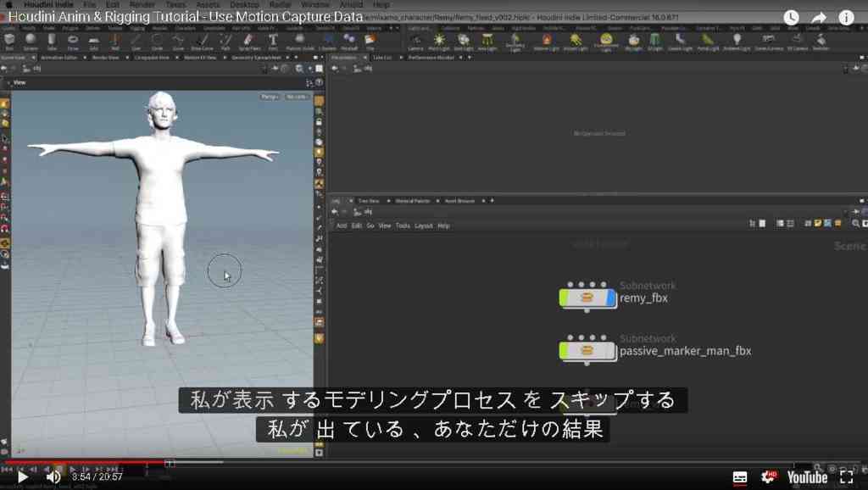868x490 pixels.
Task: Select the File shelf tool
Action: (x=370, y=41)
